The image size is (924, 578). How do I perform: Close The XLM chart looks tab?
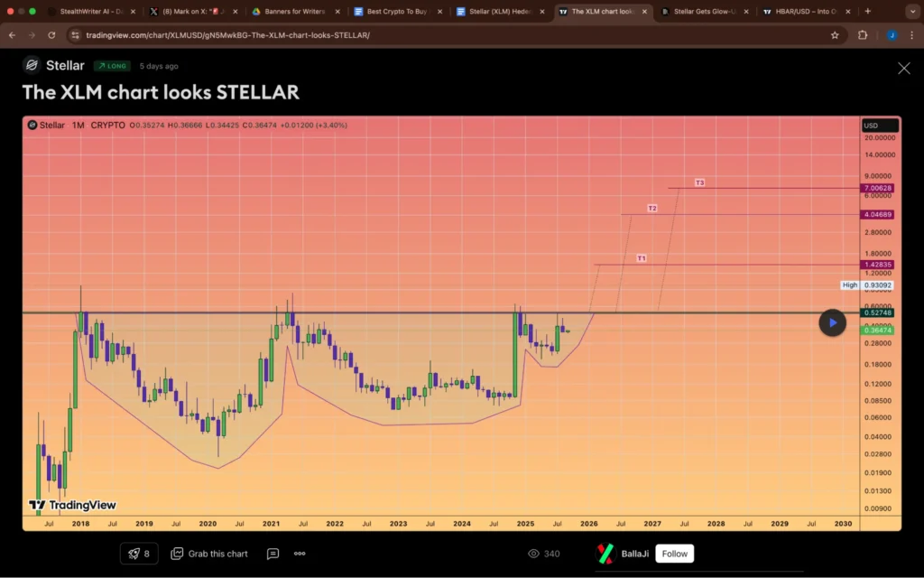[x=644, y=11]
